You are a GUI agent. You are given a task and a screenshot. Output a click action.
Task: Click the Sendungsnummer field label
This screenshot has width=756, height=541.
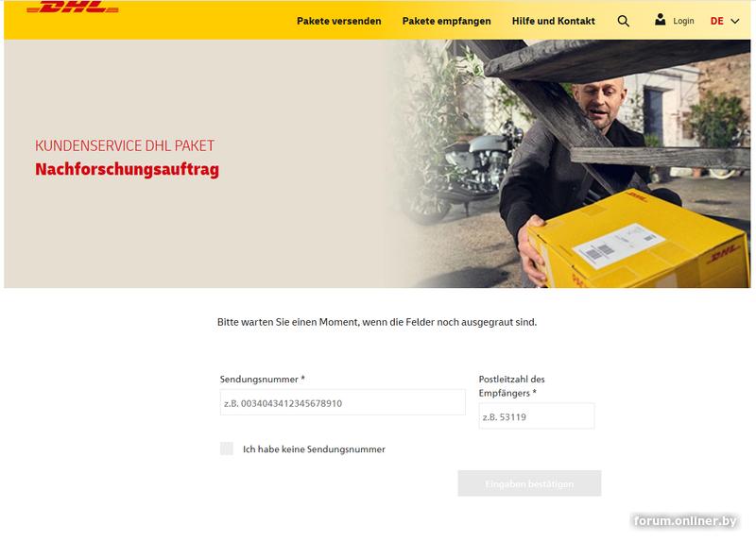(x=263, y=380)
